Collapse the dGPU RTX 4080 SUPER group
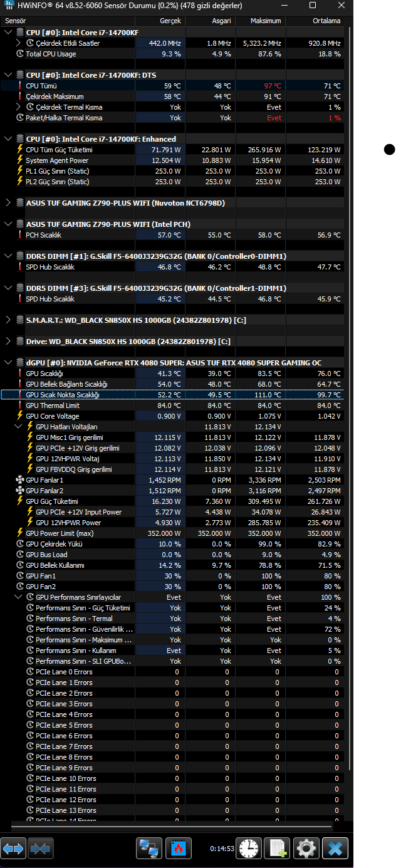The width and height of the screenshot is (396, 868). 8,363
